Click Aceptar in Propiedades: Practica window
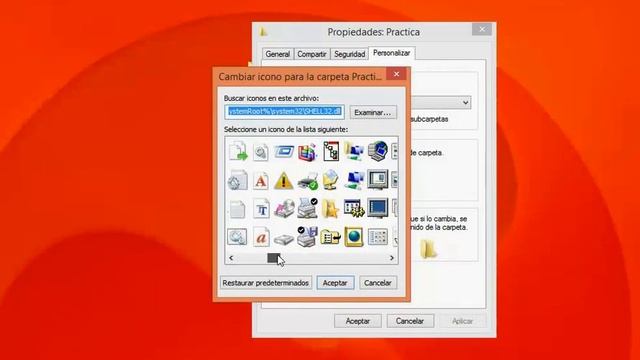 click(358, 321)
